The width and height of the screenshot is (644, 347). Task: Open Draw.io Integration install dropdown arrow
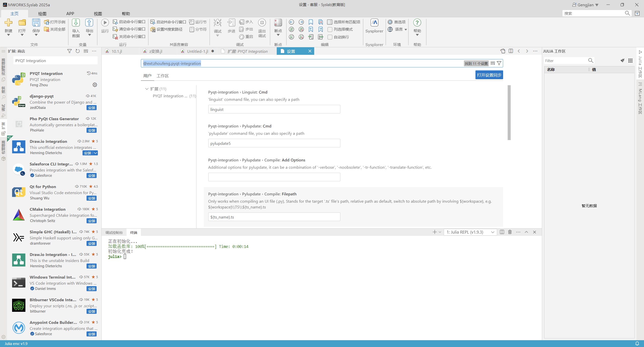(x=95, y=153)
